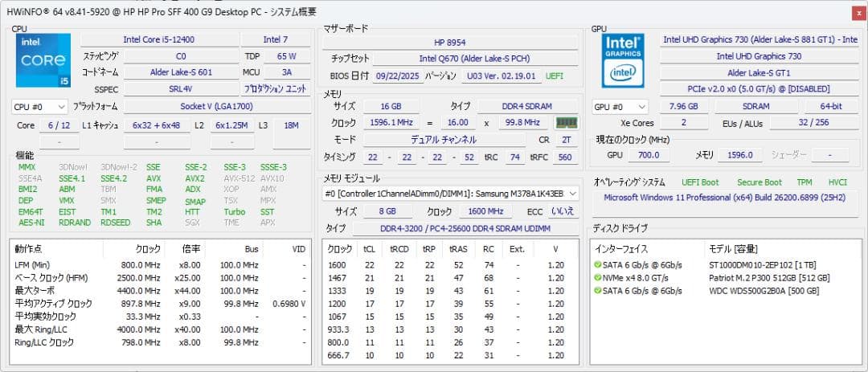Click the U03 Ver. 02.19.01 BIOS version
Image resolution: width=868 pixels, height=372 pixels.
(502, 76)
